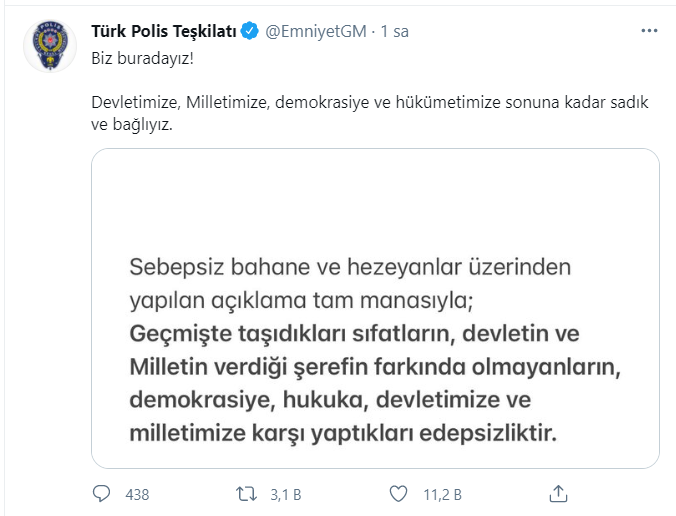Click the blank upper area of the image card

click(375, 198)
